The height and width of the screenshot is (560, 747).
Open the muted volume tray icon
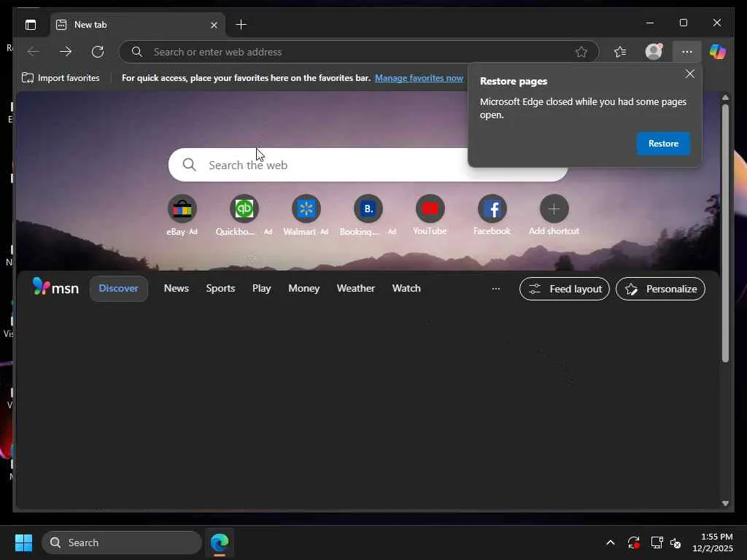tap(676, 542)
